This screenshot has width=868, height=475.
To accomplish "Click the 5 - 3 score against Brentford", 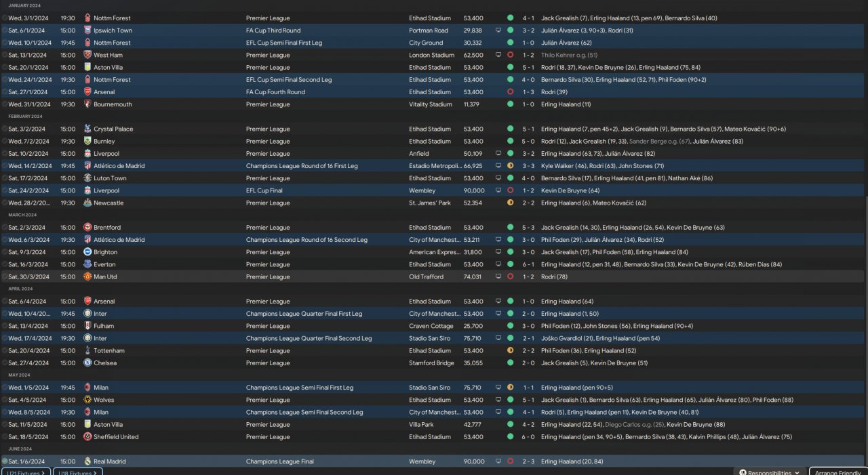I will [x=528, y=228].
